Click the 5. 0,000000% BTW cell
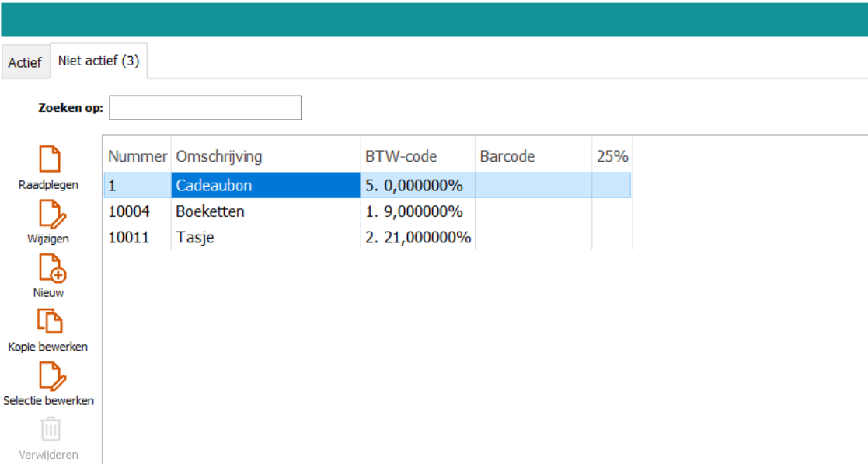The image size is (868, 464). click(x=414, y=186)
